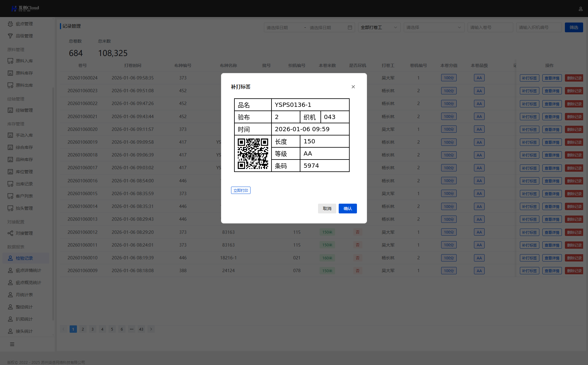588x365 pixels.
Task: Click the 品级管理 filter icon
Action: [x=10, y=36]
